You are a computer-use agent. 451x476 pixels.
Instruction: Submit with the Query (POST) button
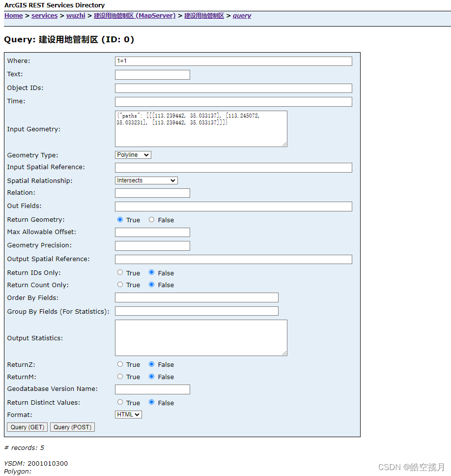click(x=73, y=427)
